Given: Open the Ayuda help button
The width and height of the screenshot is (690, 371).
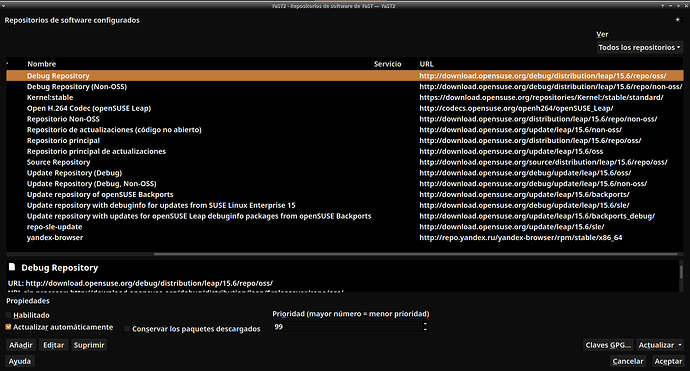Looking at the screenshot, I should point(20,361).
